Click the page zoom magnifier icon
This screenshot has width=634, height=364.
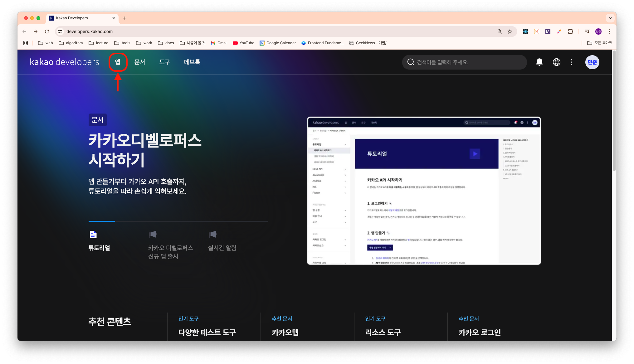[x=500, y=32]
